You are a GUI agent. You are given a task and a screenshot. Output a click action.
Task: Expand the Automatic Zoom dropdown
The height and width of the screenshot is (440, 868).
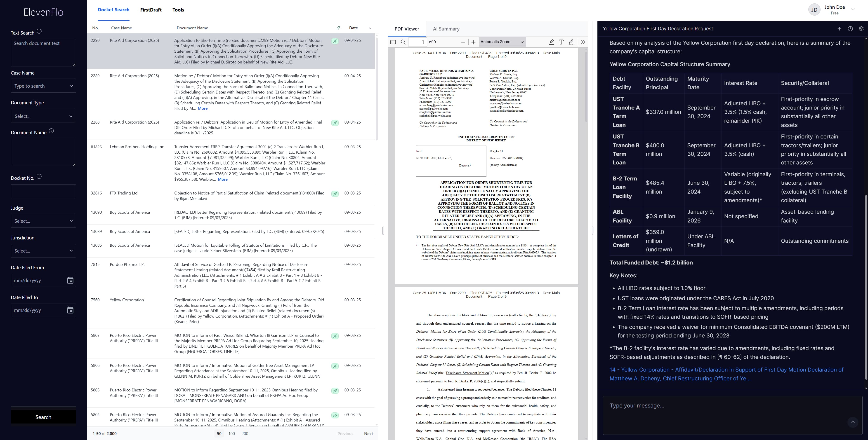(x=502, y=42)
